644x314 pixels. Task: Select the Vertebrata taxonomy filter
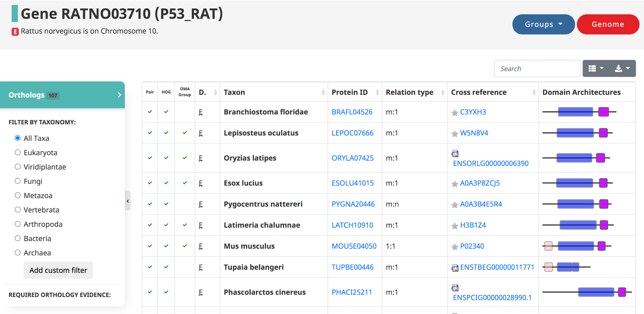coord(17,209)
